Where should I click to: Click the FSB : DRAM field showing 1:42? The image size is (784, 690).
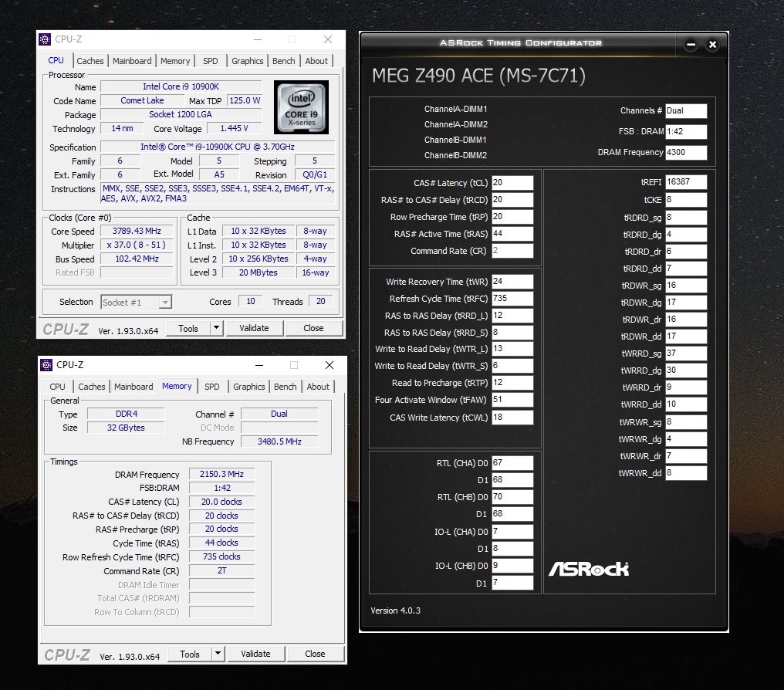686,131
